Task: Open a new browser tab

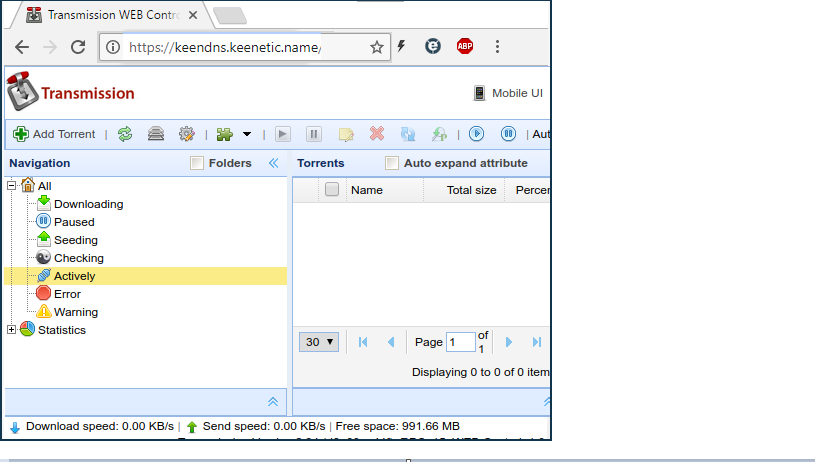Action: 230,16
